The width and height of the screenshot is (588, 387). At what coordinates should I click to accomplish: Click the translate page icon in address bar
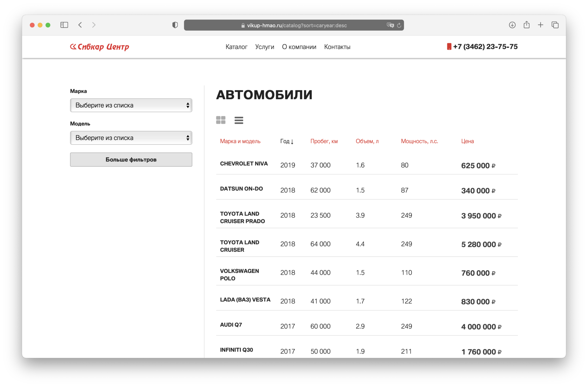point(390,25)
